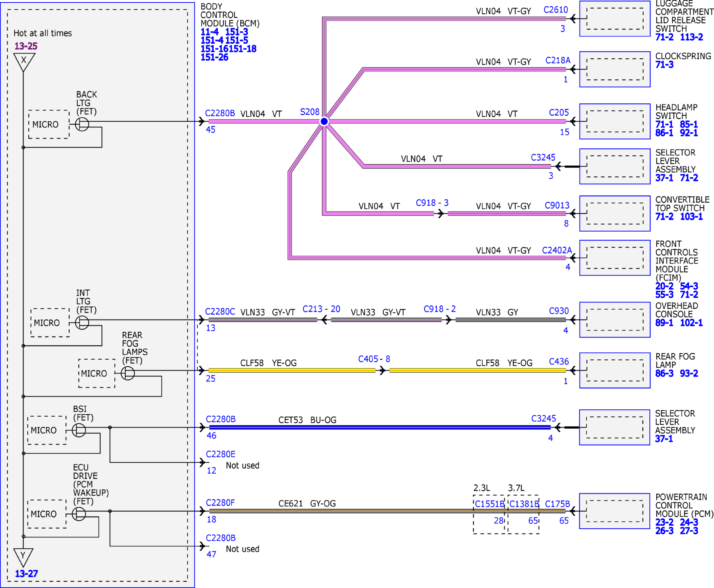Click the C2610 connector label
The image size is (714, 588).
(556, 10)
